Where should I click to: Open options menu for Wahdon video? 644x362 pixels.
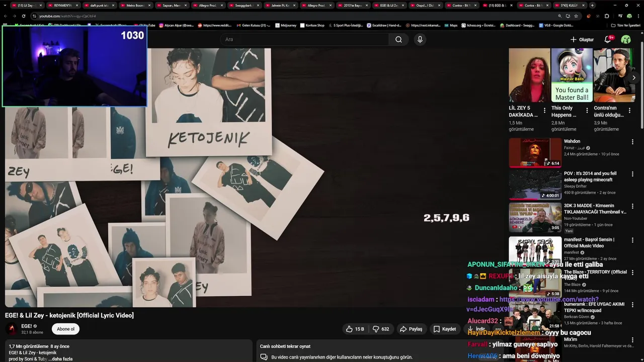(x=632, y=142)
